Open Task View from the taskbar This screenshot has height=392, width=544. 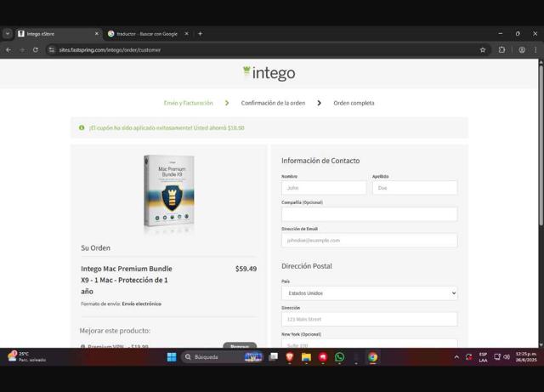point(273,357)
